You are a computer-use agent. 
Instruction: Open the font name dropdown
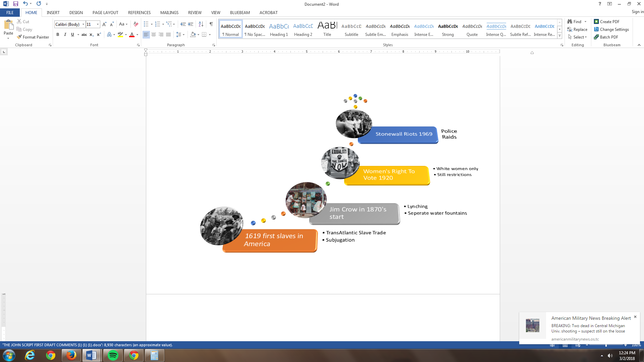pos(83,24)
